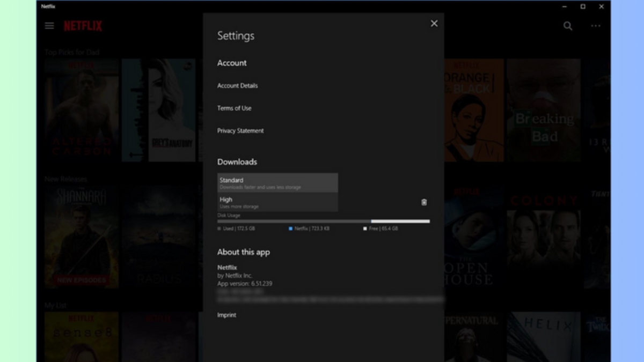Image resolution: width=644 pixels, height=362 pixels.
Task: Open the Netflix search icon
Action: pyautogui.click(x=567, y=26)
